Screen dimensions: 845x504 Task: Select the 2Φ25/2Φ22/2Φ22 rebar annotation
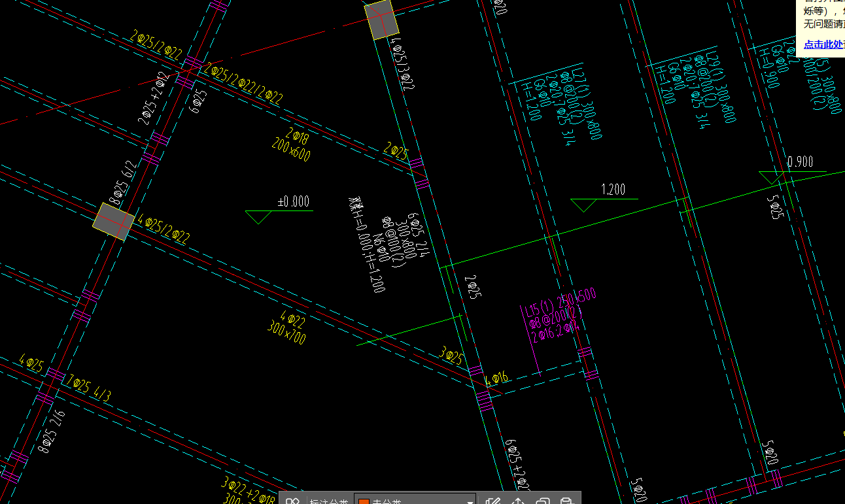pos(244,83)
